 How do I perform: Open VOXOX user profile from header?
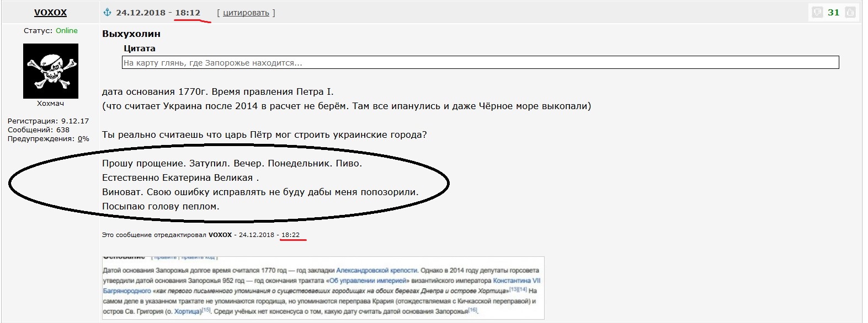(x=50, y=12)
